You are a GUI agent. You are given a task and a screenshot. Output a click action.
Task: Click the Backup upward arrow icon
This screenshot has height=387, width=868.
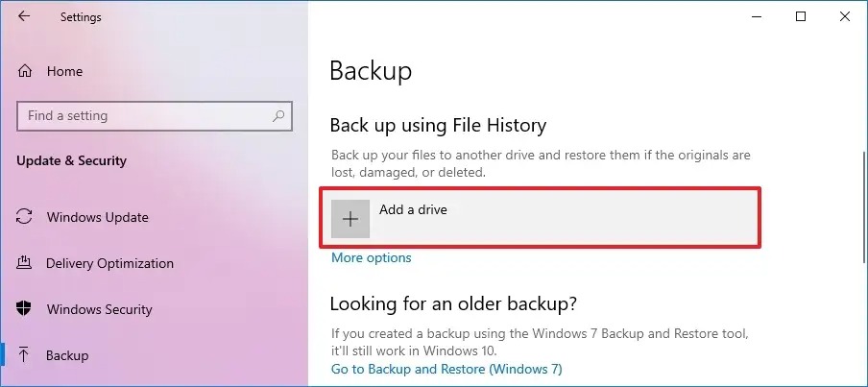pos(24,355)
